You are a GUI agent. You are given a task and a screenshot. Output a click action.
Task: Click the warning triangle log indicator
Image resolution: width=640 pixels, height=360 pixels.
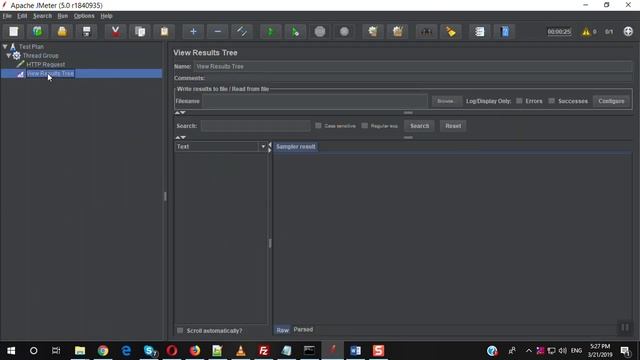(586, 31)
